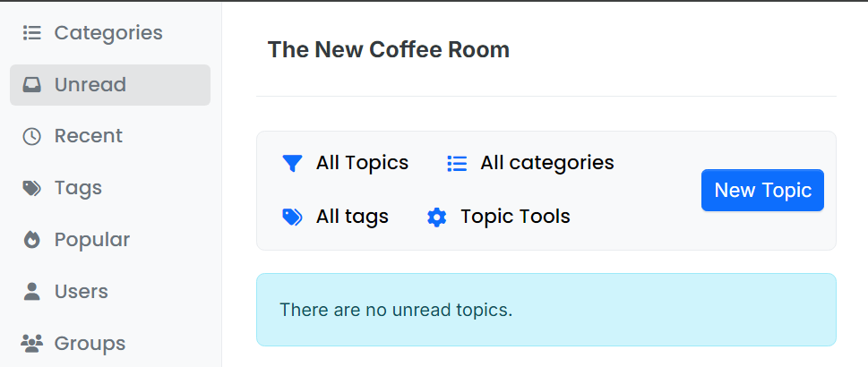
Task: Click the blue All tags icon
Action: [x=292, y=217]
